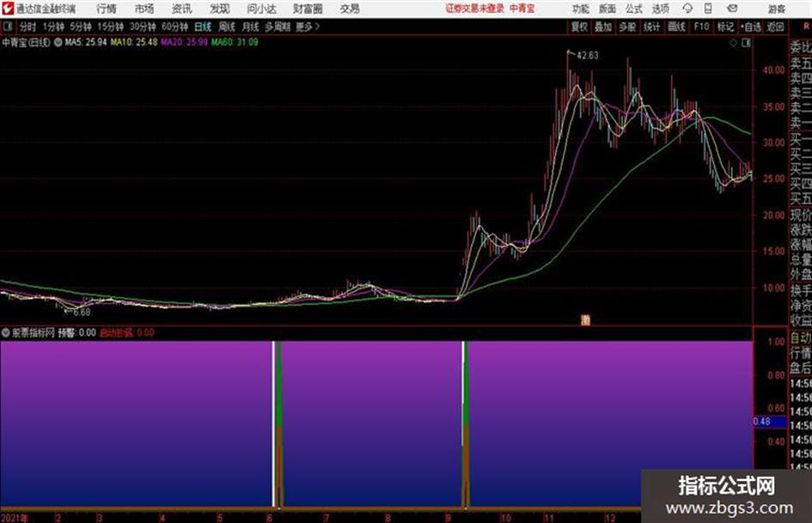Click the 多股 multi-stock button
The image size is (812, 523).
coord(627,27)
